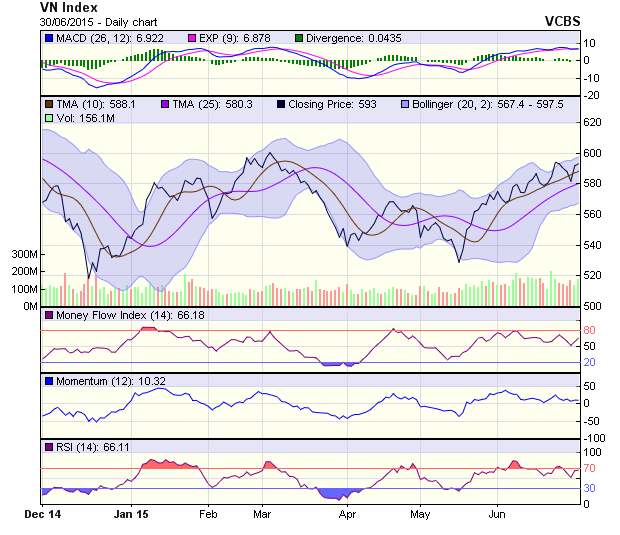Click the Money Flow Index legend swatch

48,315
